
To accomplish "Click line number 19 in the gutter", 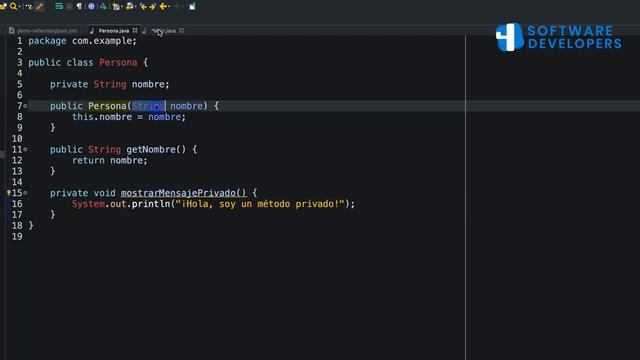I will tap(17, 237).
